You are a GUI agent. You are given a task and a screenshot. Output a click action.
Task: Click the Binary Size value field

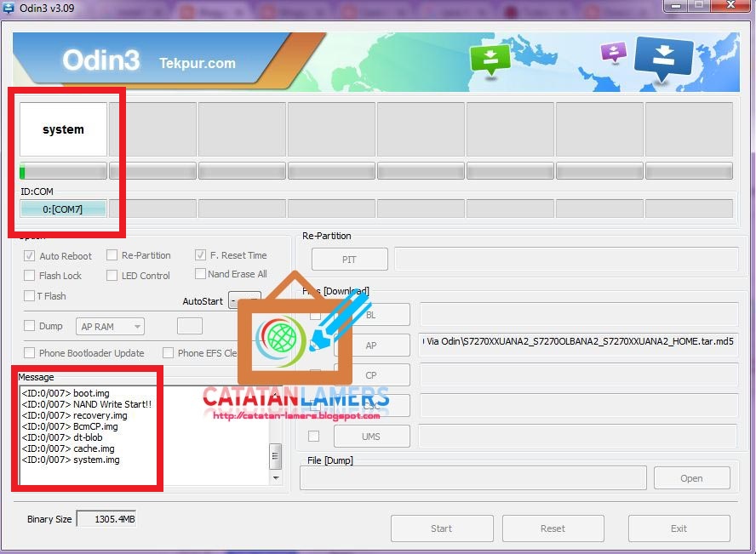[x=106, y=519]
